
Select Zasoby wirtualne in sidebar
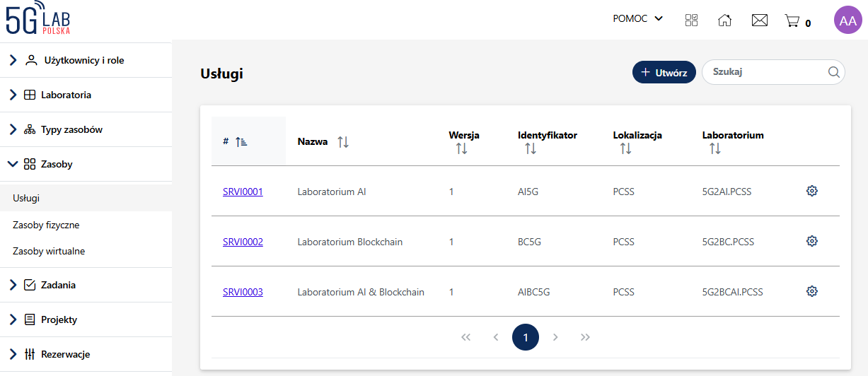tap(49, 252)
